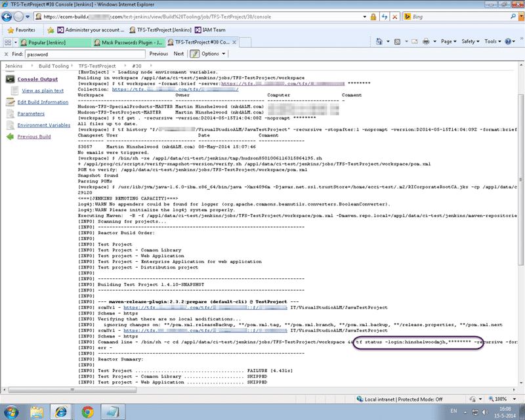This screenshot has width=525, height=420.
Task: Click the Console Output terminal icon
Action: click(10, 79)
